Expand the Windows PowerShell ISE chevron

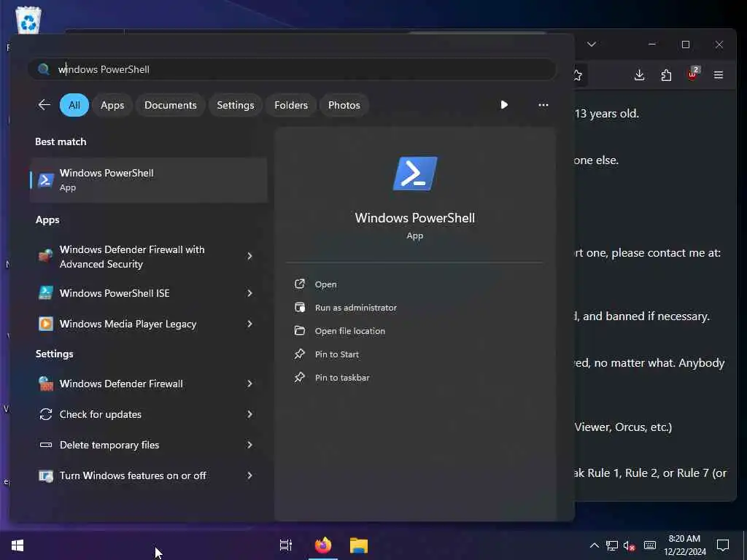point(249,293)
